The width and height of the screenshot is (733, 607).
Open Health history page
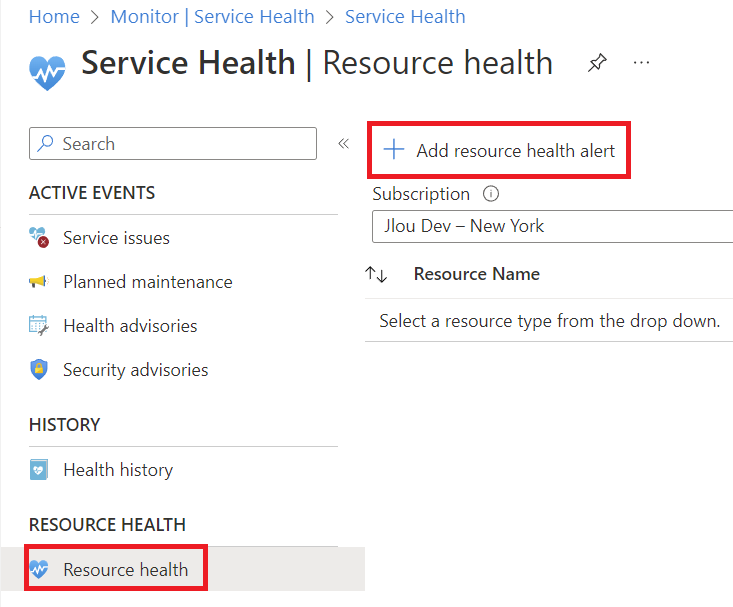click(118, 470)
